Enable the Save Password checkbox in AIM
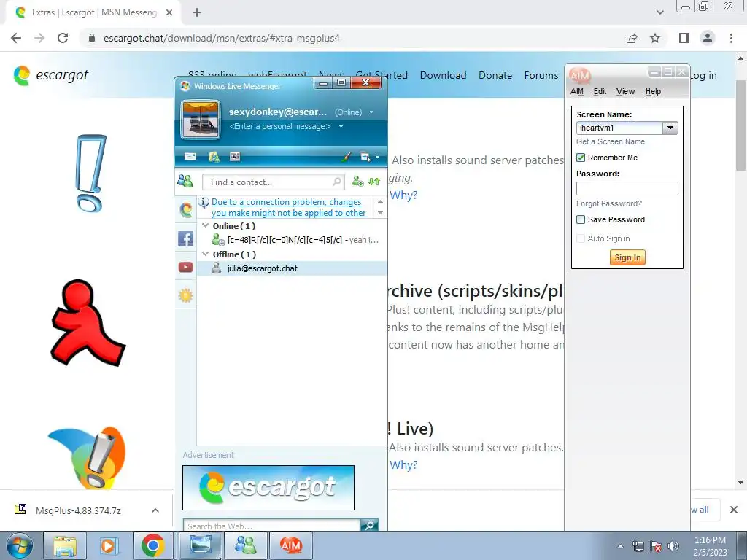This screenshot has width=747, height=560. point(581,219)
